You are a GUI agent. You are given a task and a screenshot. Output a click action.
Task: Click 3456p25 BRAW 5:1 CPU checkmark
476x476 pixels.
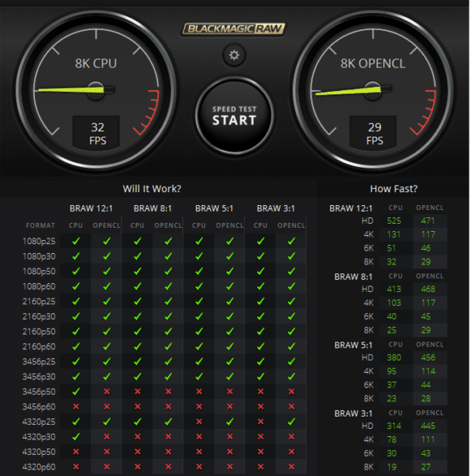(x=199, y=361)
